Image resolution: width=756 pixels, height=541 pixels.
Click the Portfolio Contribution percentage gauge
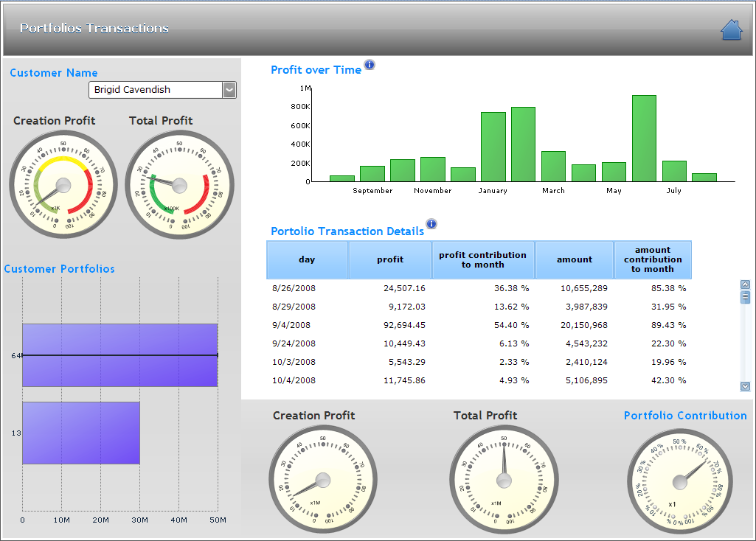[680, 482]
